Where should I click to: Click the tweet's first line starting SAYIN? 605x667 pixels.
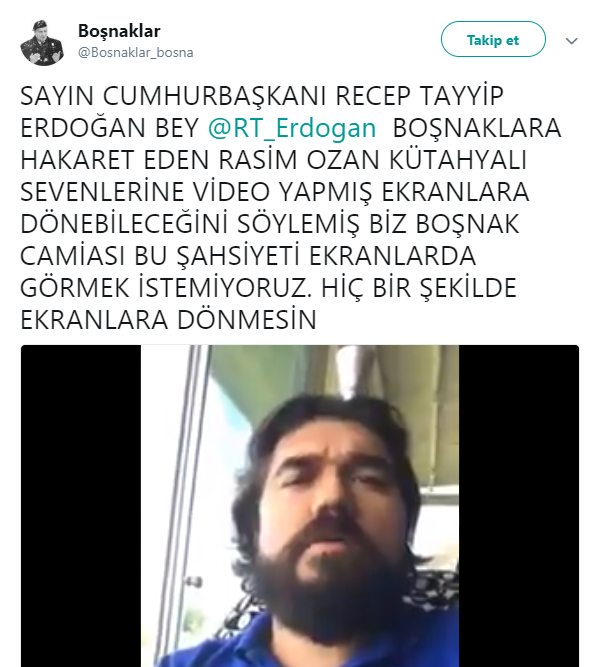point(262,96)
